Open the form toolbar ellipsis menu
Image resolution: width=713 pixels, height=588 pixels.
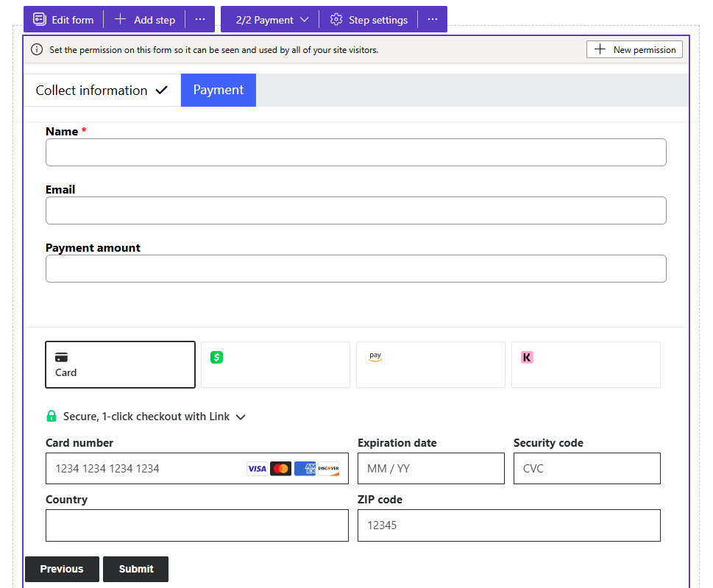(200, 20)
